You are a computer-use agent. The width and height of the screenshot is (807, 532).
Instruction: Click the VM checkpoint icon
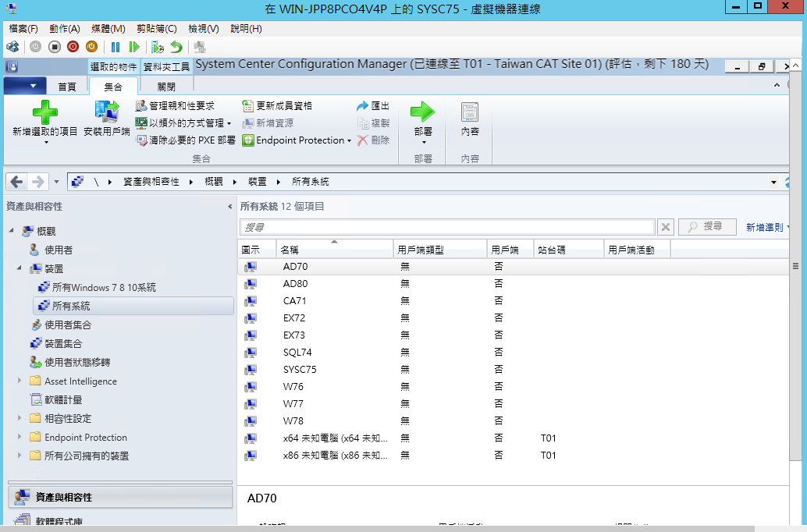pyautogui.click(x=158, y=48)
